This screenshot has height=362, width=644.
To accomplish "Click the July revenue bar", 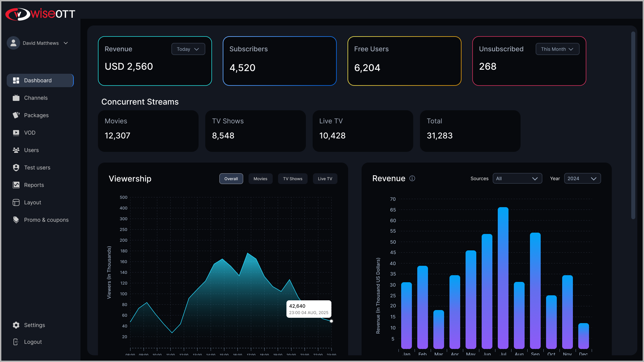I will pyautogui.click(x=503, y=278).
